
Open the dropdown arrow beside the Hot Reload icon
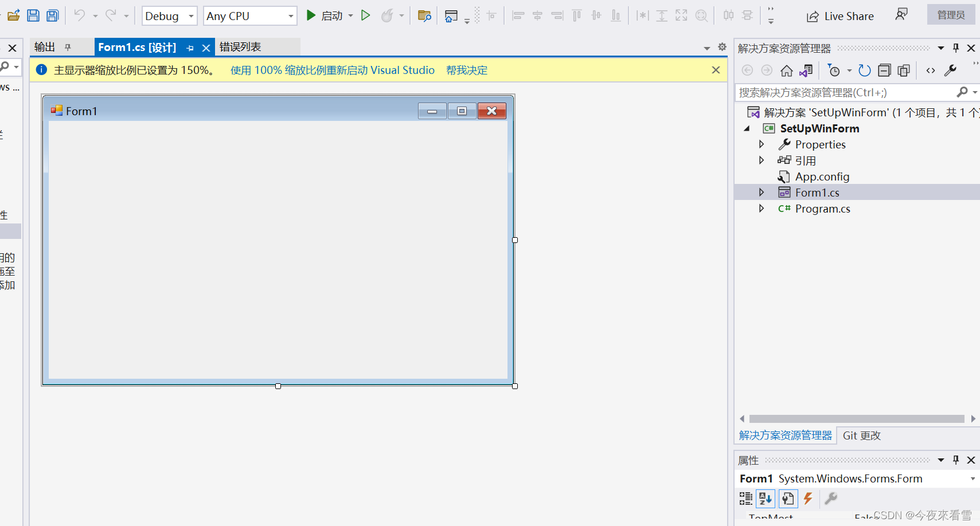[x=401, y=16]
